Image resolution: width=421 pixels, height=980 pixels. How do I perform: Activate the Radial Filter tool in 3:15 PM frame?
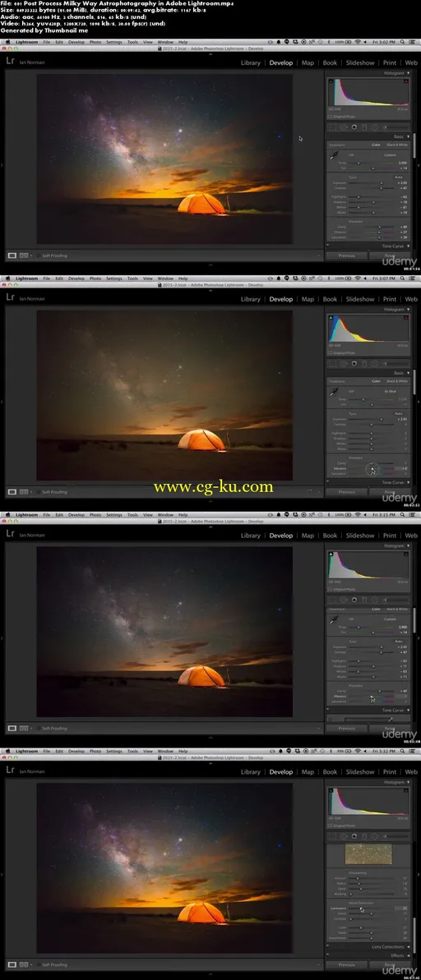coord(374,600)
